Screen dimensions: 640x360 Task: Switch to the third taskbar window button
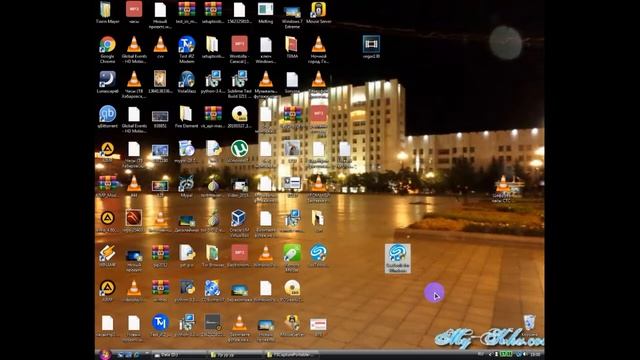pos(291,355)
